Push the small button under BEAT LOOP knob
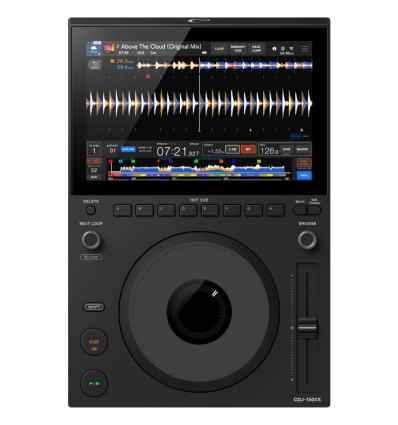Viewport: 398px width, 425px height. click(91, 257)
